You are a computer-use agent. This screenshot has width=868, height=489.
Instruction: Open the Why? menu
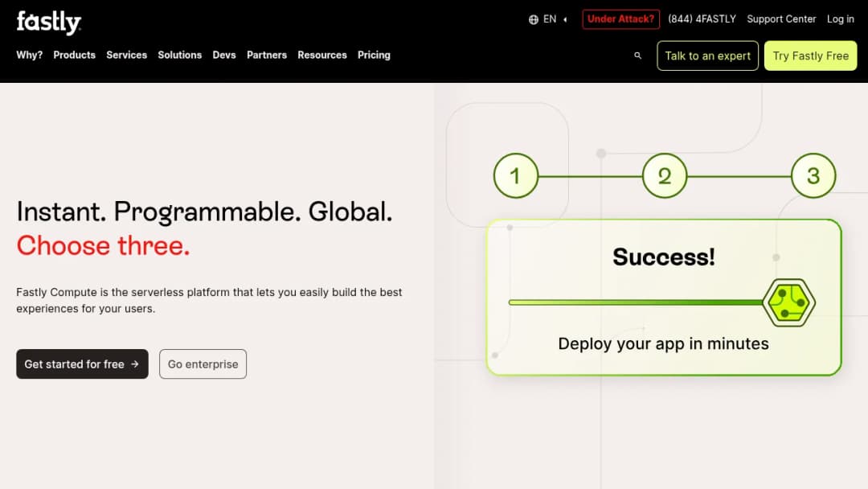click(30, 55)
